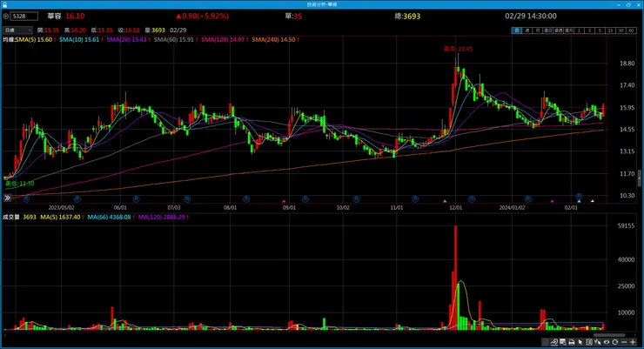Select the adjusted weekly (還週) tab

(x=559, y=30)
